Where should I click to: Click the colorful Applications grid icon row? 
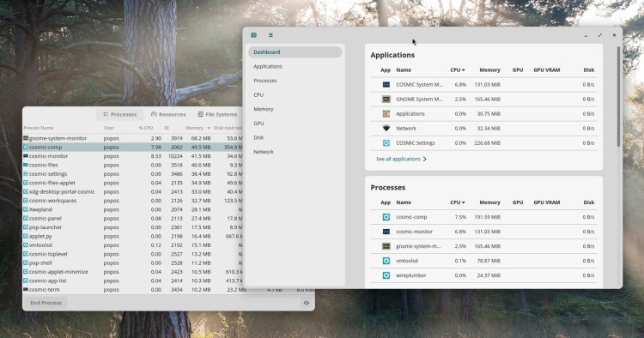click(386, 113)
